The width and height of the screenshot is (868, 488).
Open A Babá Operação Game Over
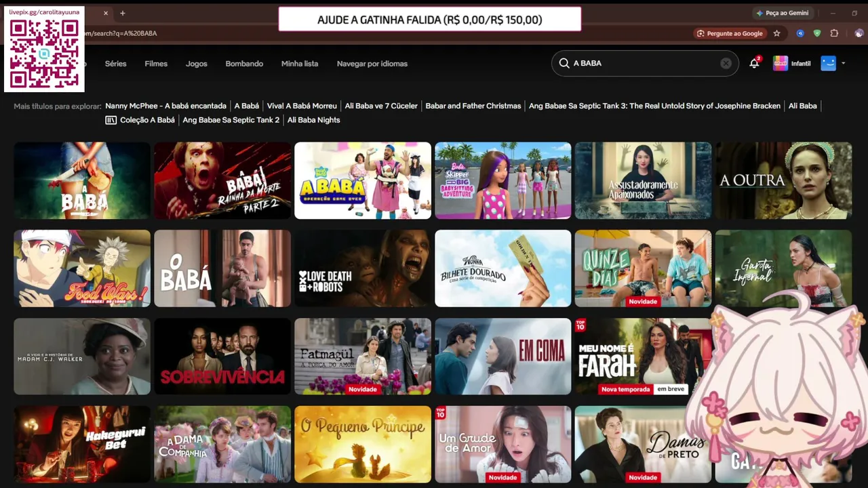(x=363, y=180)
